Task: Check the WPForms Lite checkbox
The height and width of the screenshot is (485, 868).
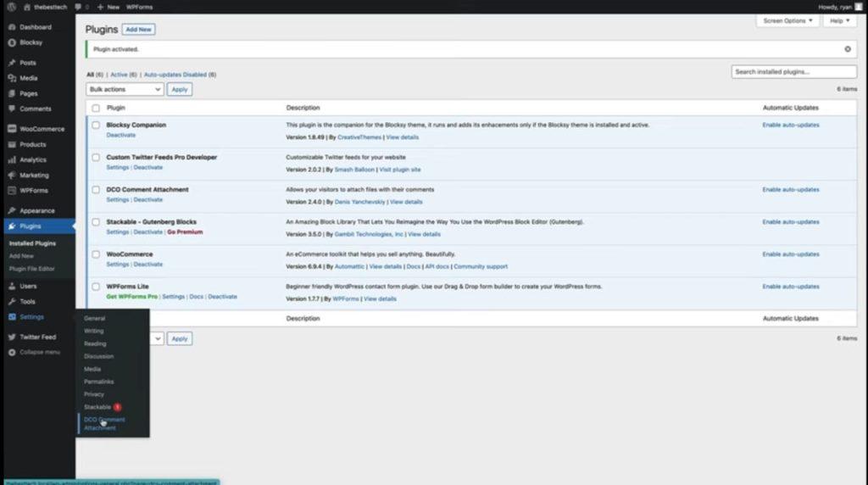Action: pos(96,287)
